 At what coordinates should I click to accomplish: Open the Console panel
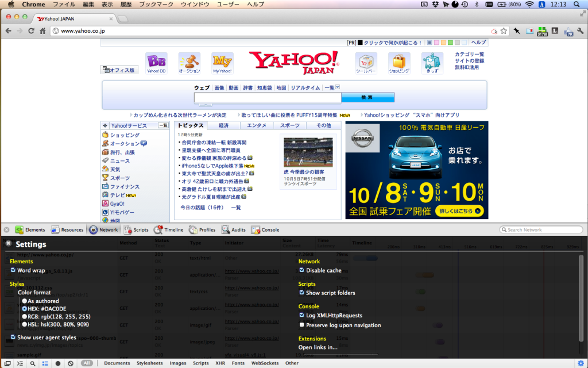tap(265, 230)
